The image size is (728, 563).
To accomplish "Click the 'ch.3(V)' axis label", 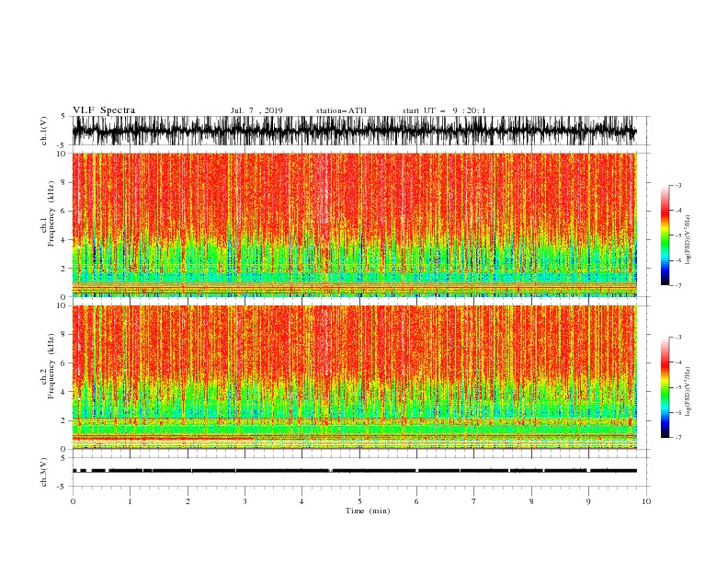I will pyautogui.click(x=44, y=472).
